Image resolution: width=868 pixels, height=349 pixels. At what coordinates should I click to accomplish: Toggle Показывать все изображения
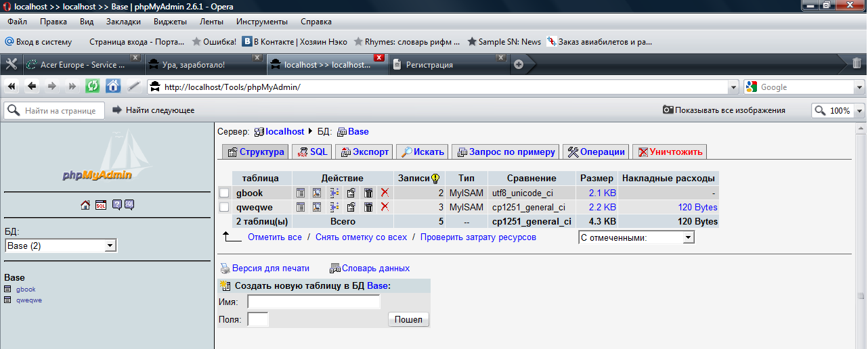tap(724, 110)
